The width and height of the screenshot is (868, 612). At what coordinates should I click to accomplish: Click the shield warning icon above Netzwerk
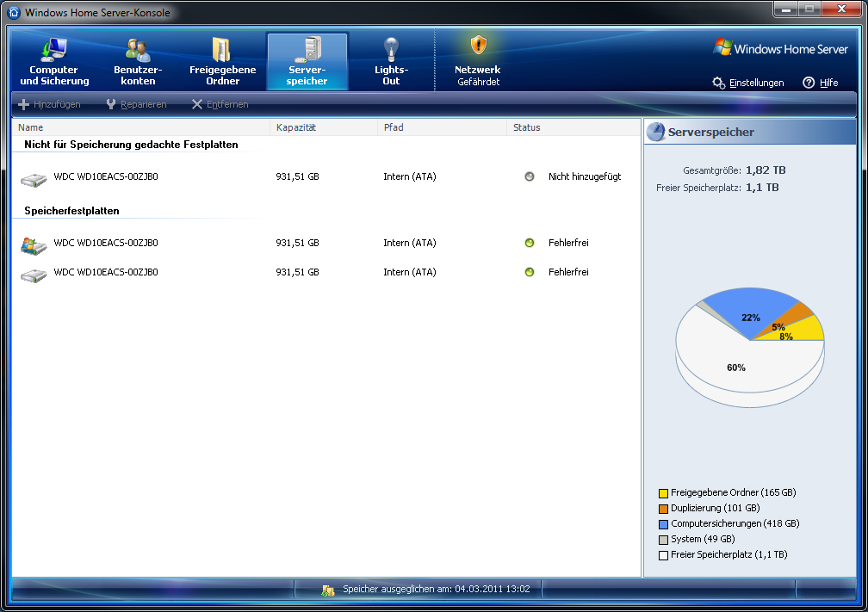click(x=478, y=46)
